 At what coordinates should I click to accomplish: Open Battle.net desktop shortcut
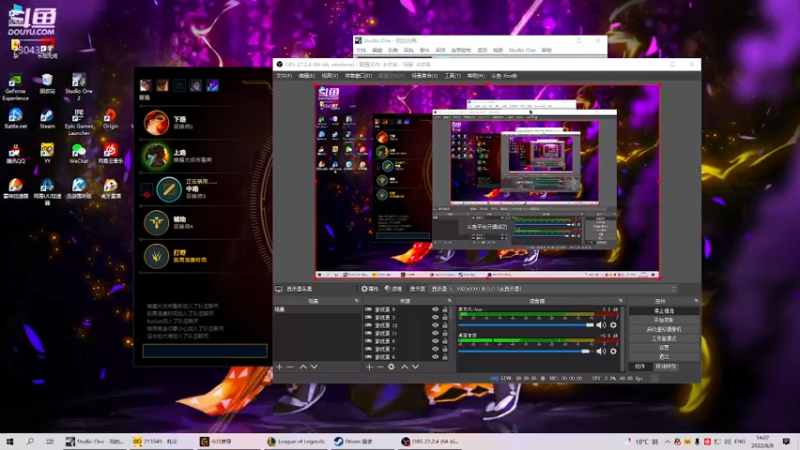click(x=15, y=119)
